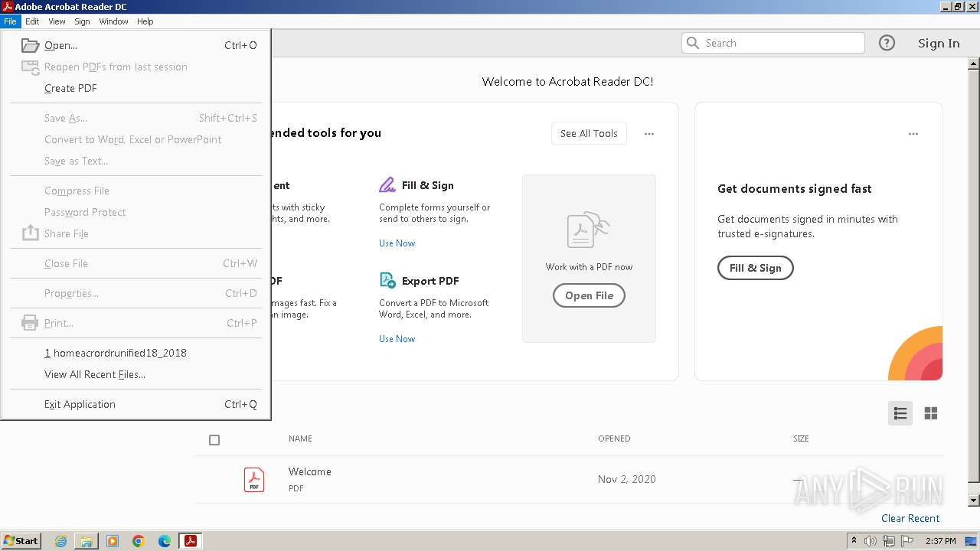This screenshot has width=980, height=551.
Task: Click the Help question mark icon
Action: coord(887,43)
